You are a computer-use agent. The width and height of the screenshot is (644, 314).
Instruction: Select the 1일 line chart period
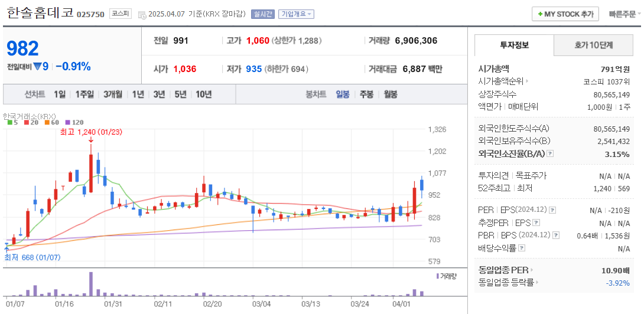tap(60, 94)
